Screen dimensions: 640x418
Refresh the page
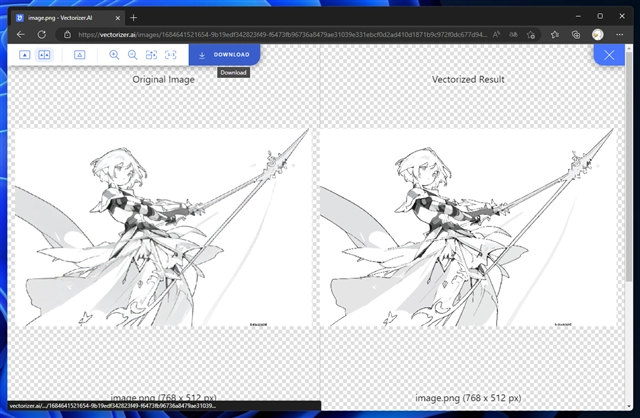[42, 35]
